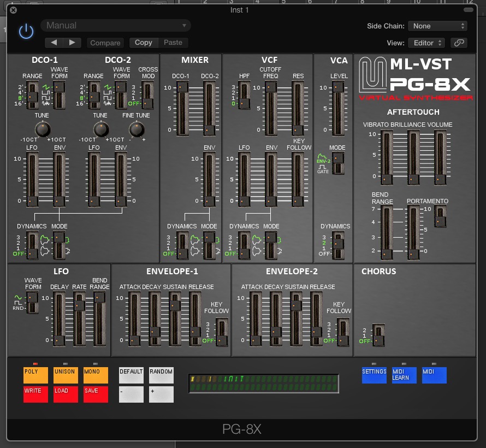Click the aftertouch BRILLIANCE slider
The width and height of the screenshot is (486, 448).
(x=413, y=157)
